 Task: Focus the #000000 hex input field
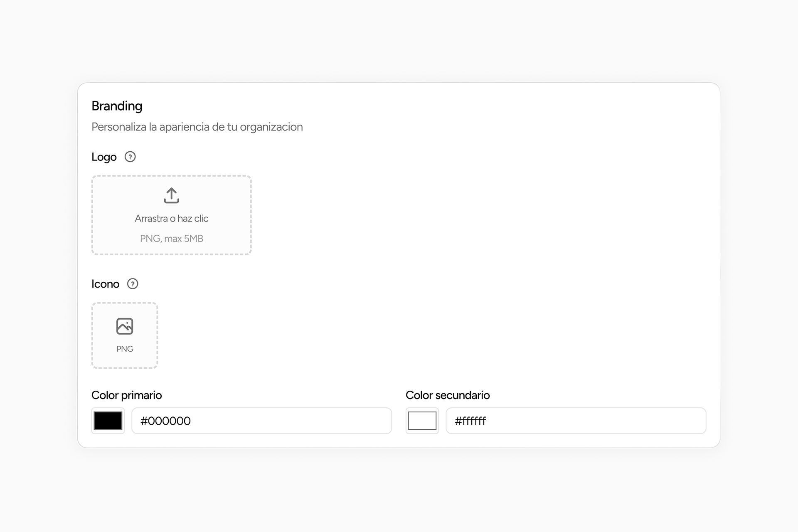coord(262,421)
